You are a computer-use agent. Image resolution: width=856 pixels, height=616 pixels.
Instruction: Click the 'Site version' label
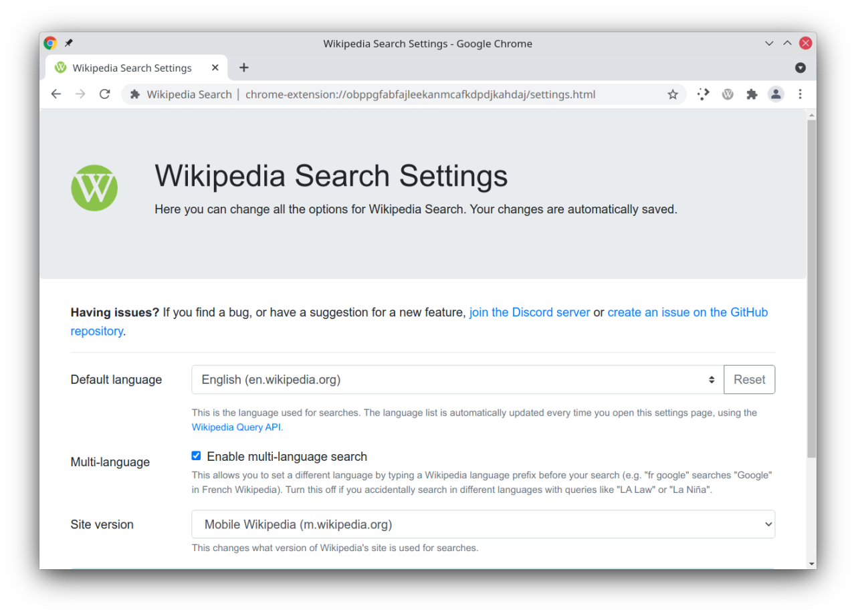(x=102, y=524)
